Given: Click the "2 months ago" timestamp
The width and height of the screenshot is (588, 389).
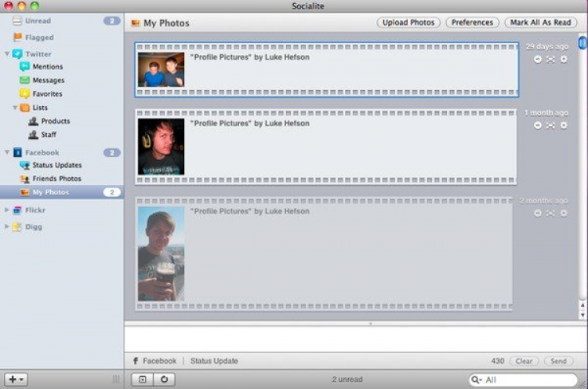Looking at the screenshot, I should coord(544,201).
